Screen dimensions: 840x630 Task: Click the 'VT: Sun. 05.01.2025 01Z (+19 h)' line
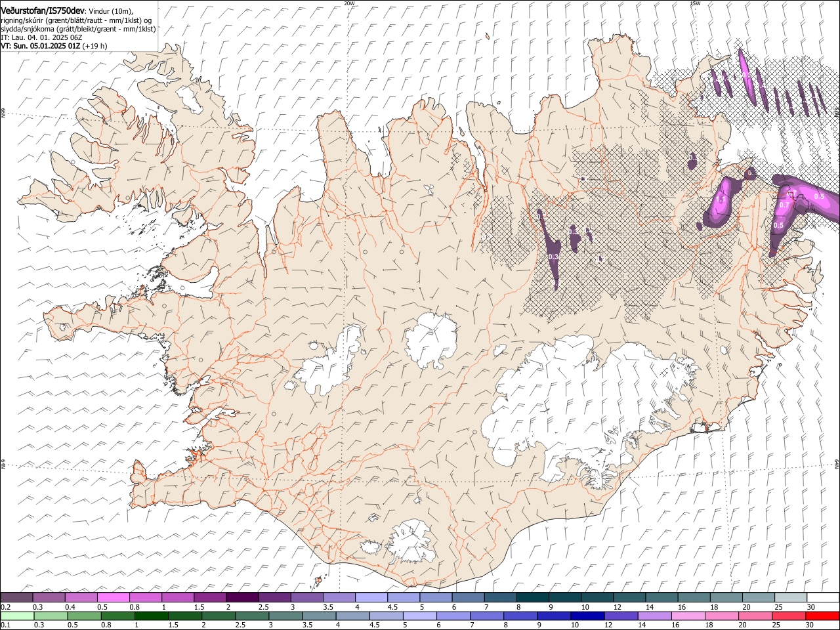point(54,46)
